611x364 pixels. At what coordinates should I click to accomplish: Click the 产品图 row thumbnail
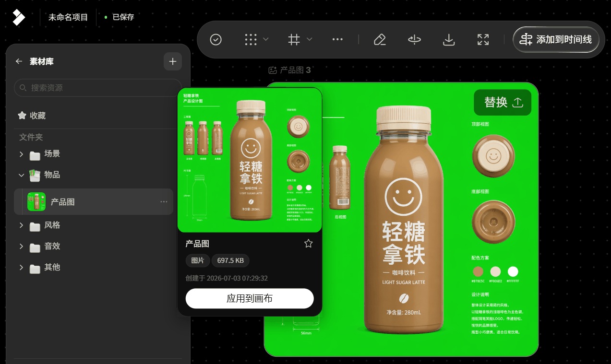pos(36,202)
